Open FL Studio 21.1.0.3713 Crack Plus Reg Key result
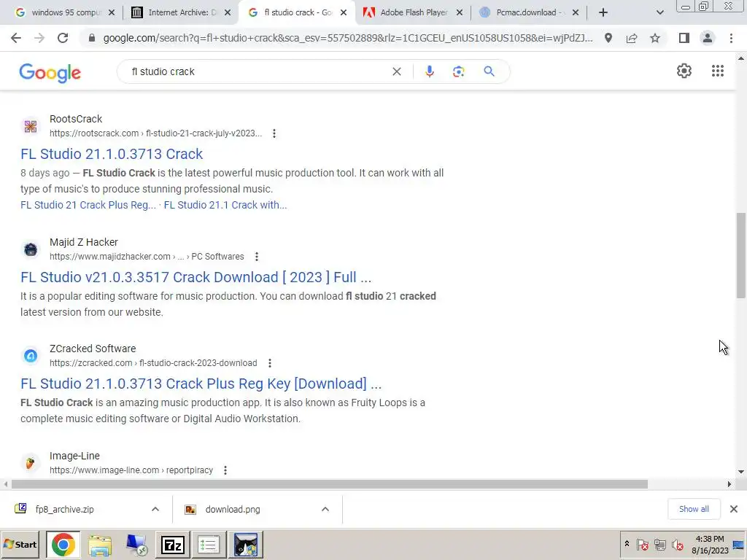 201,384
